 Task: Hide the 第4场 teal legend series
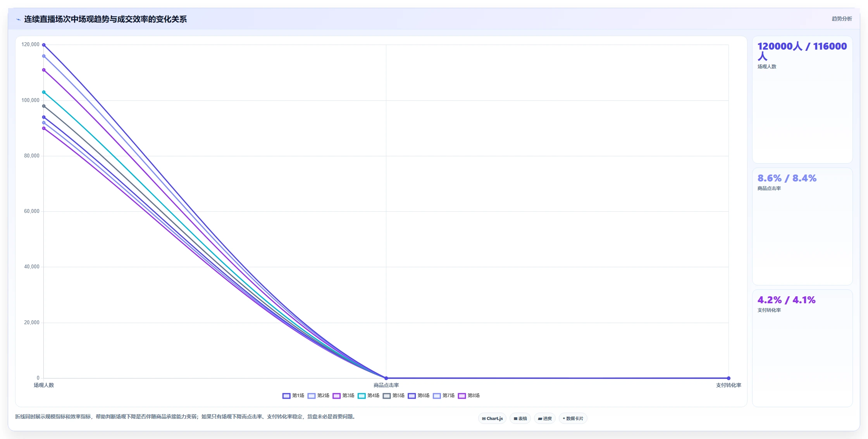369,396
